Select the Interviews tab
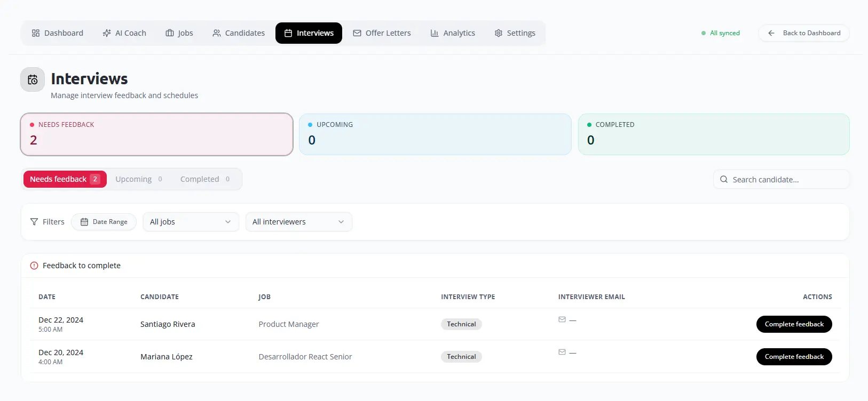 click(x=309, y=33)
